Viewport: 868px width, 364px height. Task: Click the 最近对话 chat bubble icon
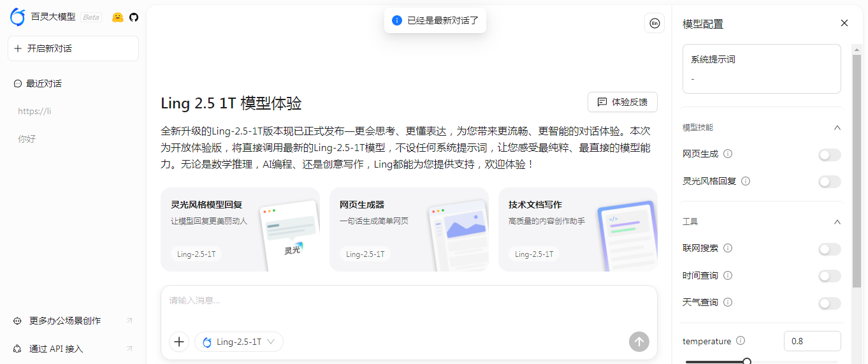17,84
